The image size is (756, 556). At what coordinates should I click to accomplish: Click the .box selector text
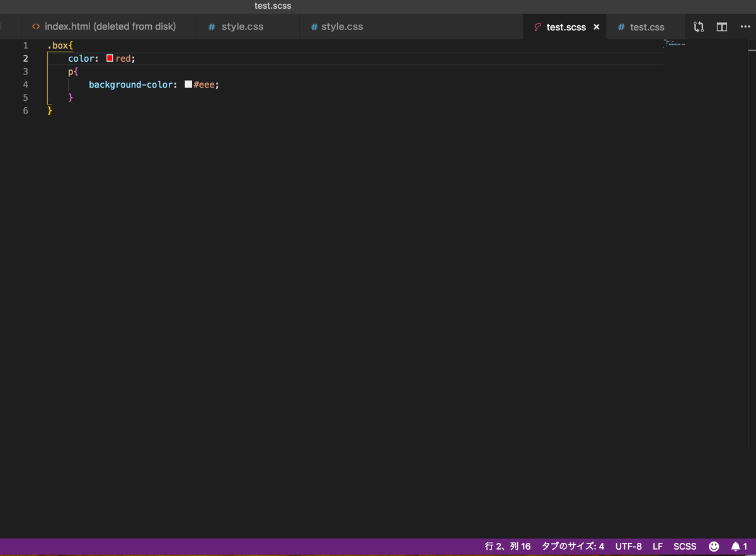coord(58,45)
